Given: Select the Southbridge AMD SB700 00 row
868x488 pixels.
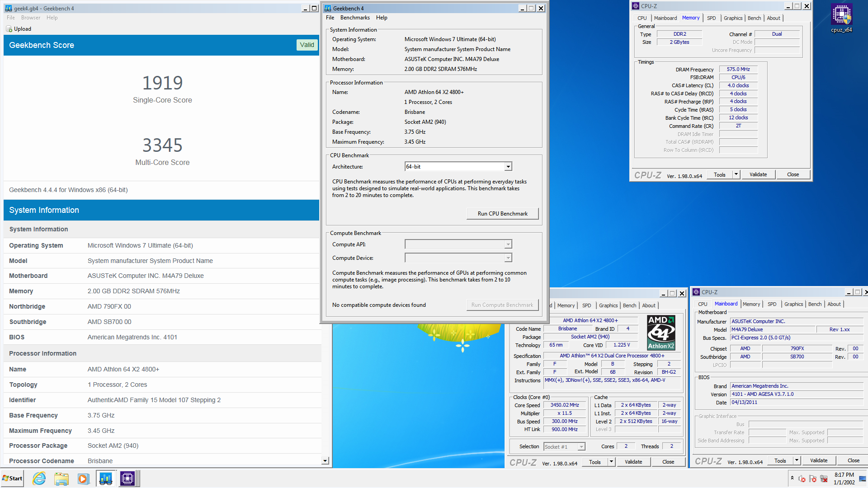Looking at the screenshot, I should click(161, 322).
